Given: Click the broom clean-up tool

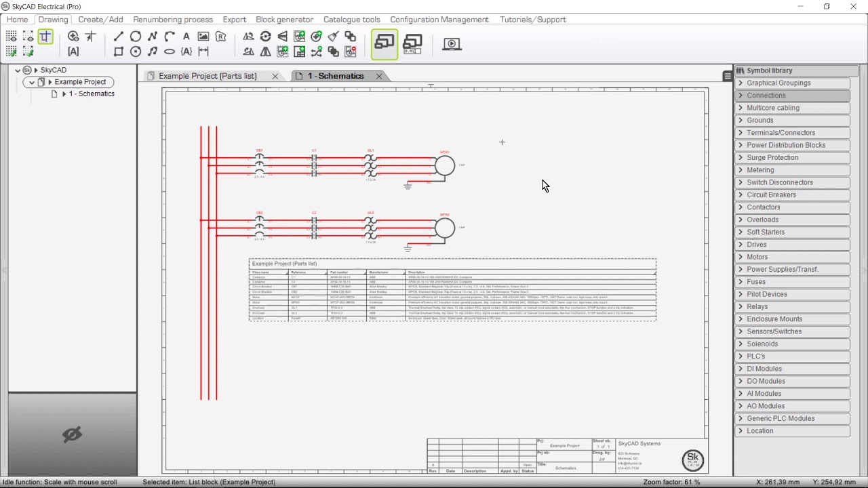Looking at the screenshot, I should pyautogui.click(x=333, y=36).
